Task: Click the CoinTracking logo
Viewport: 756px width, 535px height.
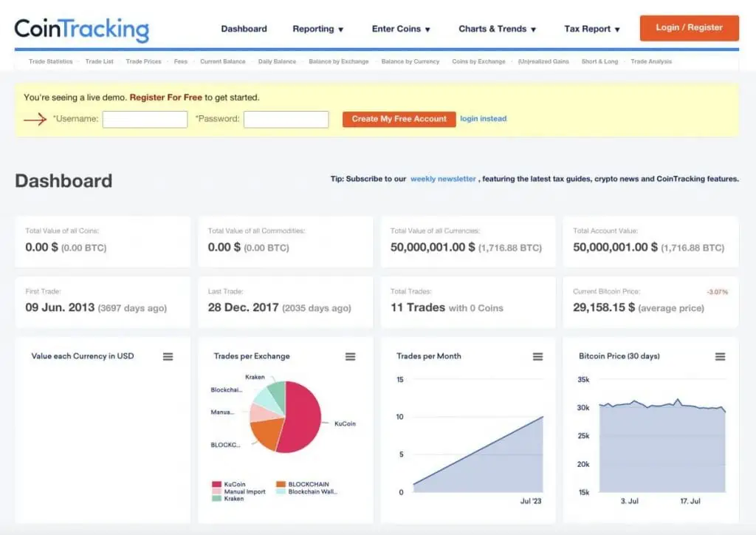Action: [x=81, y=29]
